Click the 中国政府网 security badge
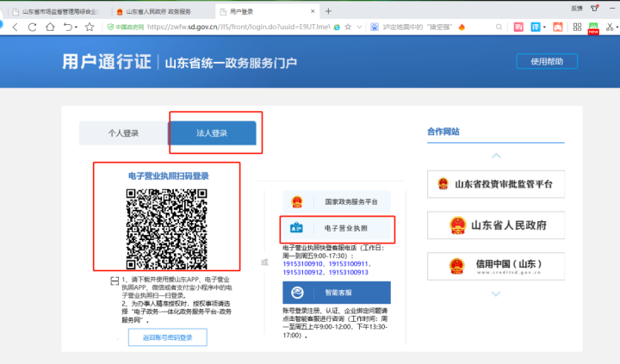The width and height of the screenshot is (620, 364). (x=126, y=27)
